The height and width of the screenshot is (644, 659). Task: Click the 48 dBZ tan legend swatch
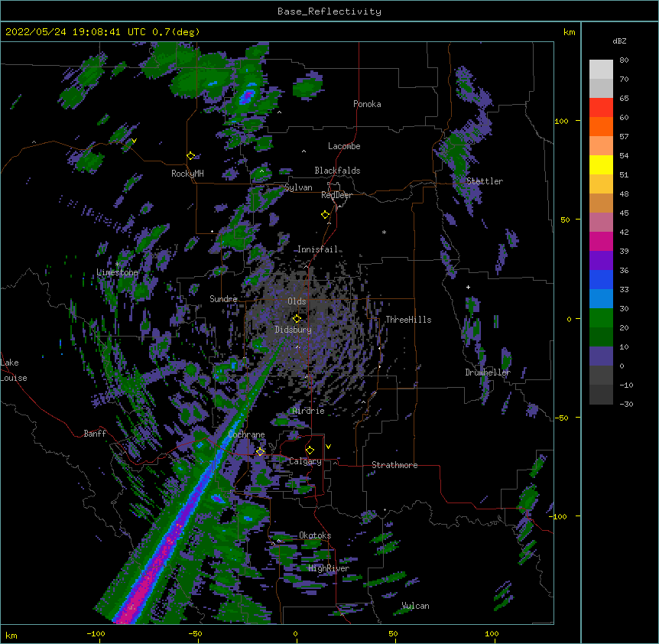click(601, 203)
